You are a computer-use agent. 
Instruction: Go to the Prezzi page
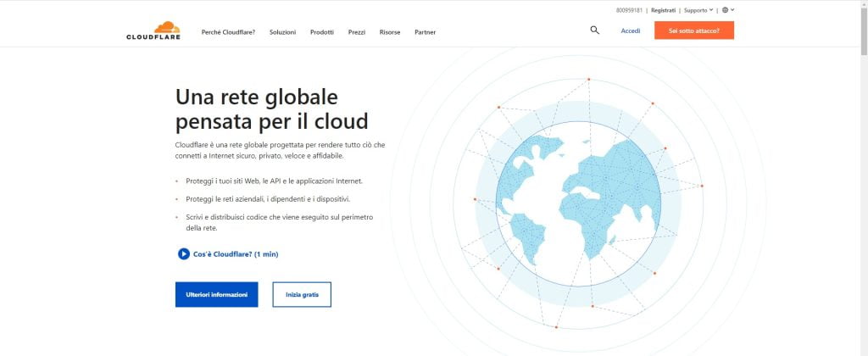(356, 32)
